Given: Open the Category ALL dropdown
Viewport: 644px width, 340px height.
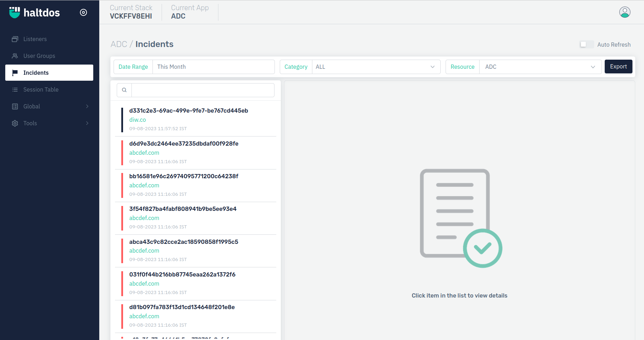Looking at the screenshot, I should pyautogui.click(x=376, y=67).
